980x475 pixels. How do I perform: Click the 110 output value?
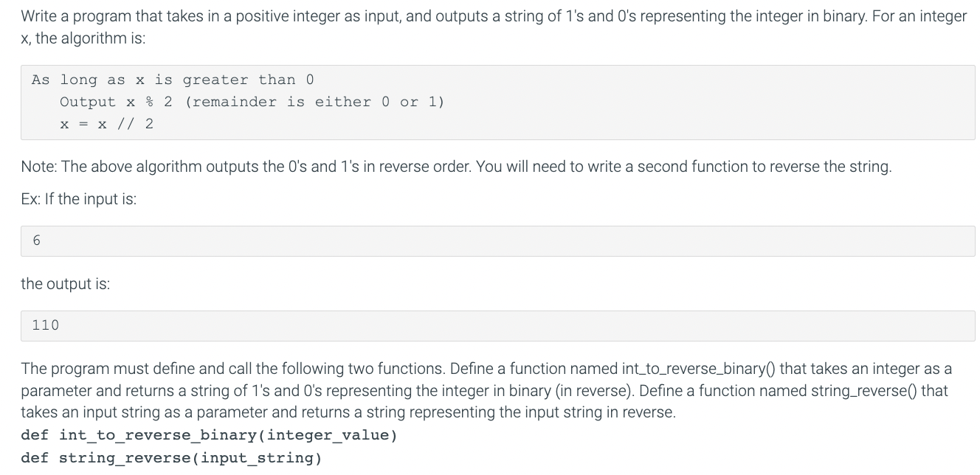coord(46,325)
